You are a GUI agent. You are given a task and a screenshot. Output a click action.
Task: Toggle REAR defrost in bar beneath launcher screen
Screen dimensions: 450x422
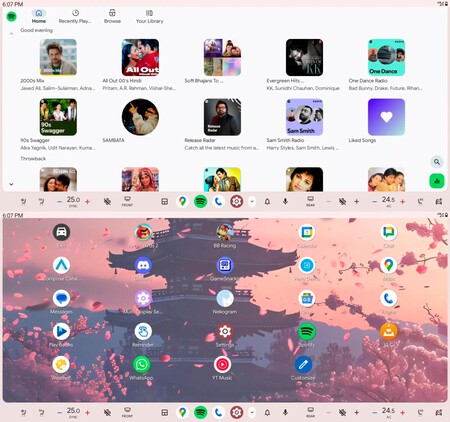310,412
